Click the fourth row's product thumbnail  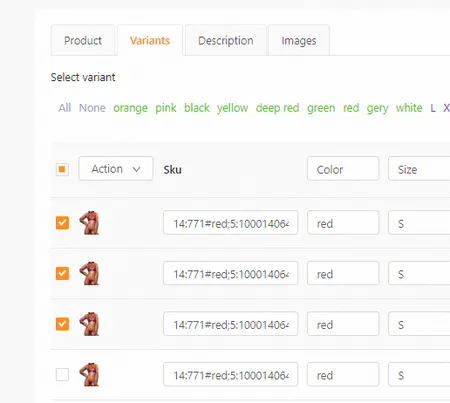coord(89,375)
